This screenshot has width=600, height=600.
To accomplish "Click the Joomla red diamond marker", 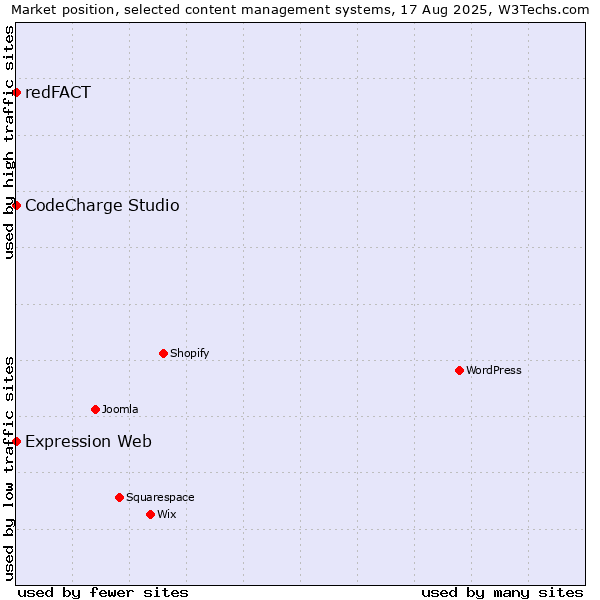I will point(96,409).
